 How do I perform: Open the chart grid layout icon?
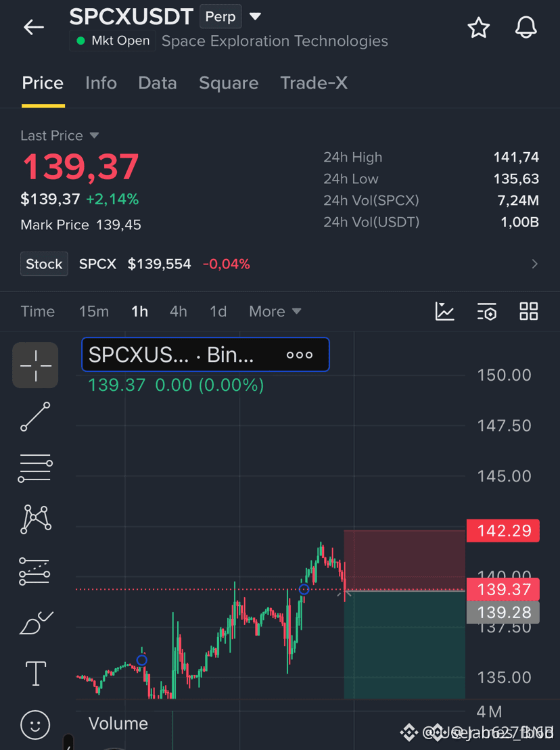[528, 311]
